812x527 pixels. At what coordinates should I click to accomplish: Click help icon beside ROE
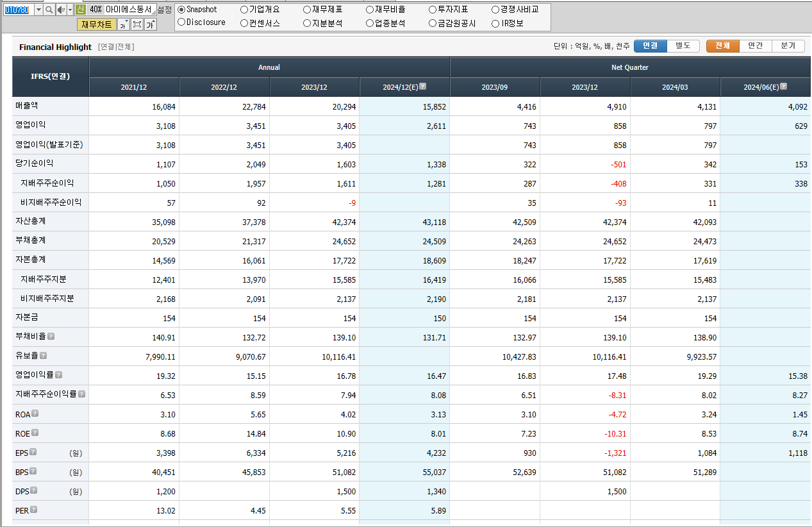tap(35, 433)
